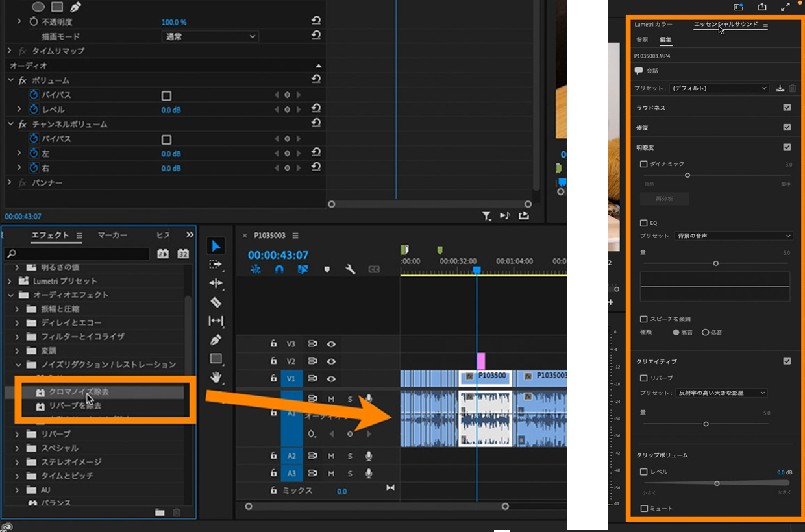Click Accelerated Effects filter icon
The height and width of the screenshot is (532, 805).
[x=162, y=254]
